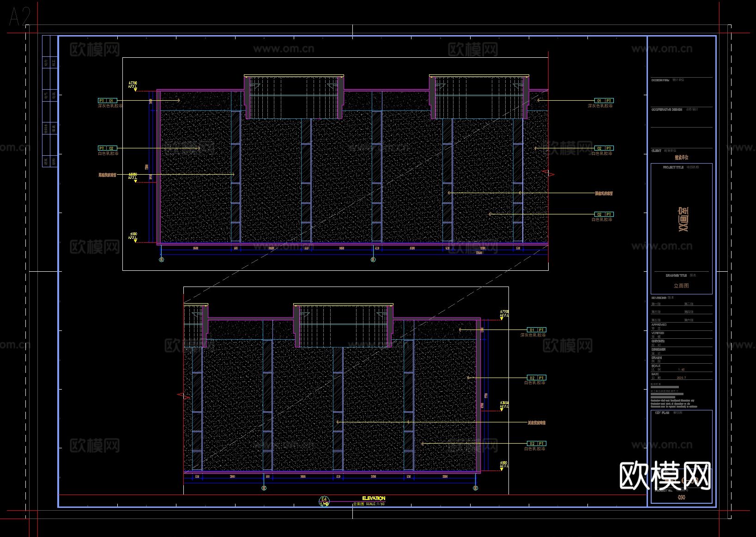Select '立面图' in the title block
The image size is (756, 537).
click(x=681, y=286)
